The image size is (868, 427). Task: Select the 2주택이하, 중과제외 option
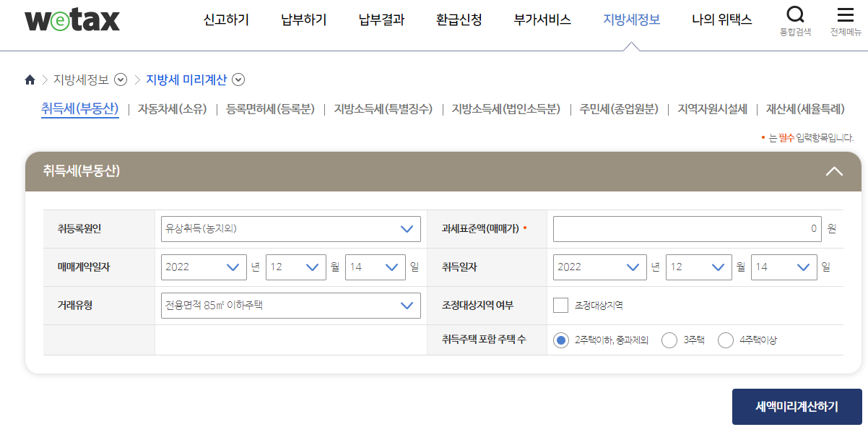click(x=560, y=340)
